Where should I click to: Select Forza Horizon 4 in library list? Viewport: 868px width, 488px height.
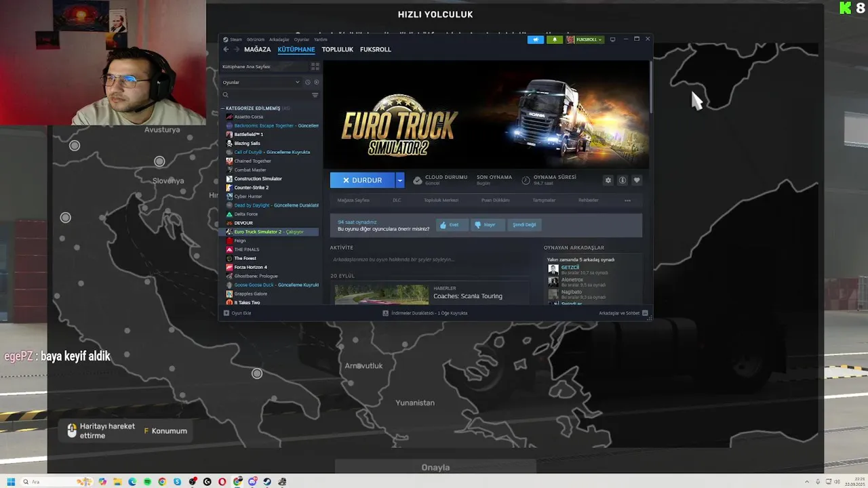point(272,267)
